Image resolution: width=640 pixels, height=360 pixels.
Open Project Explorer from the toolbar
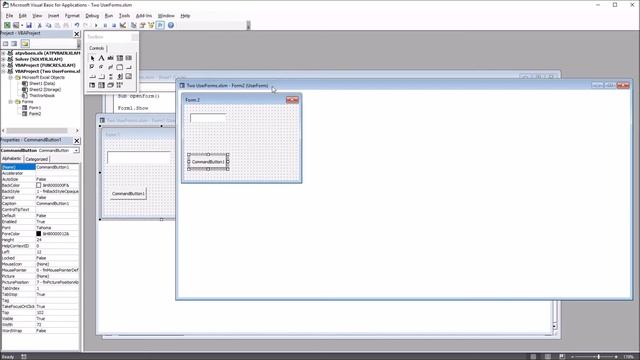(x=133, y=25)
